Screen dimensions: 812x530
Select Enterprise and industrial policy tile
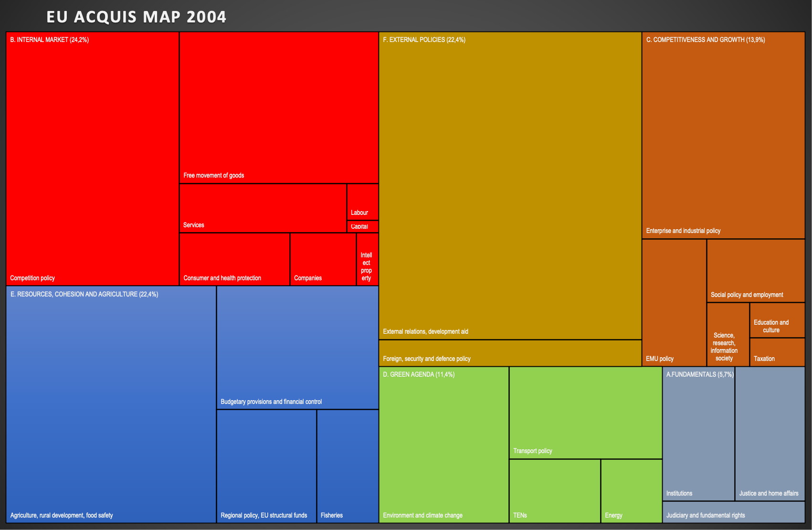(x=723, y=136)
